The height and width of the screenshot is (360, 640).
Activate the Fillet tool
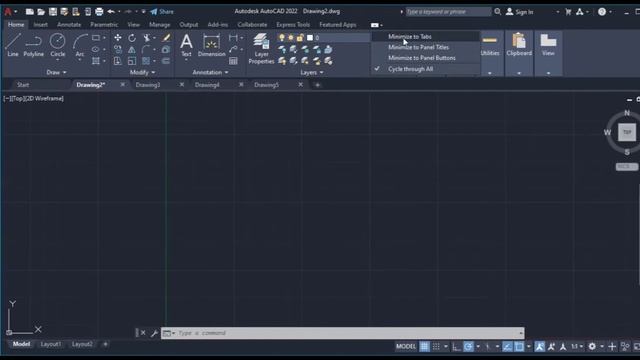[x=146, y=49]
